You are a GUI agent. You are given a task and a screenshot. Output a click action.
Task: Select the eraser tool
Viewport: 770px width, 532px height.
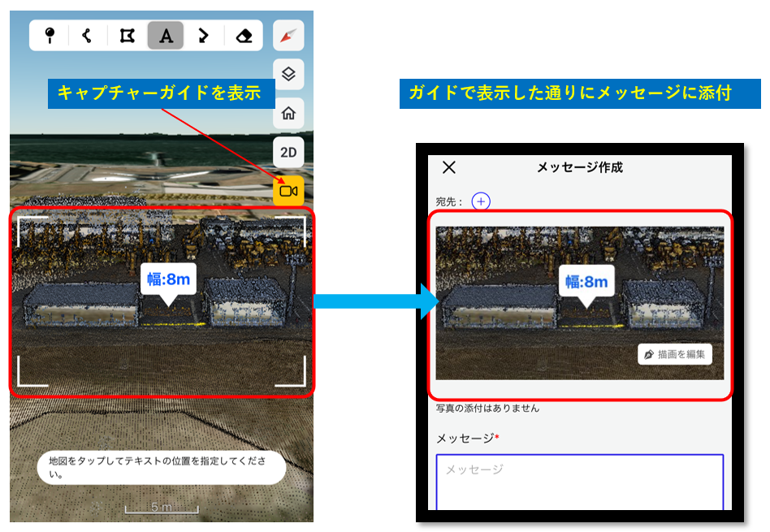(244, 36)
